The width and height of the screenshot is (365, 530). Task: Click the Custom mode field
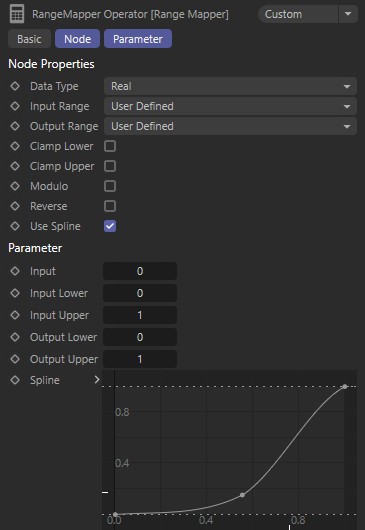point(298,14)
